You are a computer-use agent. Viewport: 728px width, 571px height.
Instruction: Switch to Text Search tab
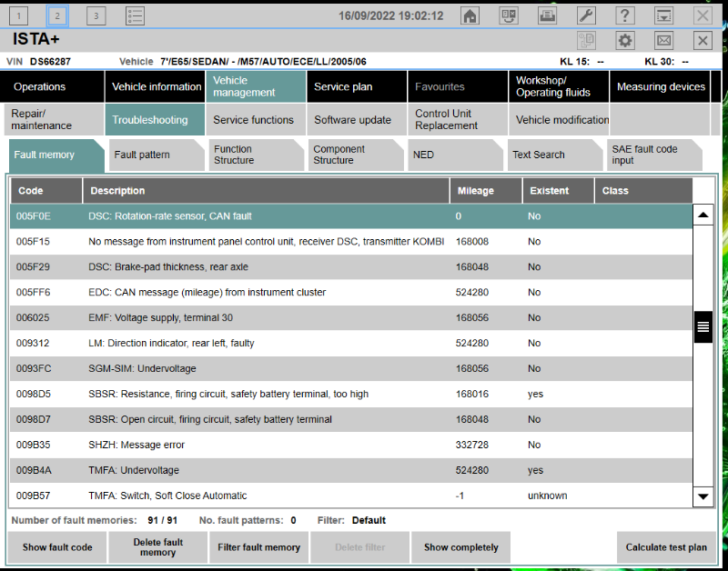click(x=555, y=155)
